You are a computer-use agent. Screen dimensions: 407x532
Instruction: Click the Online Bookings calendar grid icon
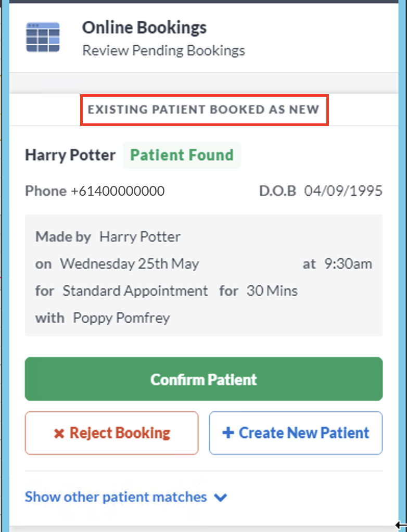(x=43, y=37)
